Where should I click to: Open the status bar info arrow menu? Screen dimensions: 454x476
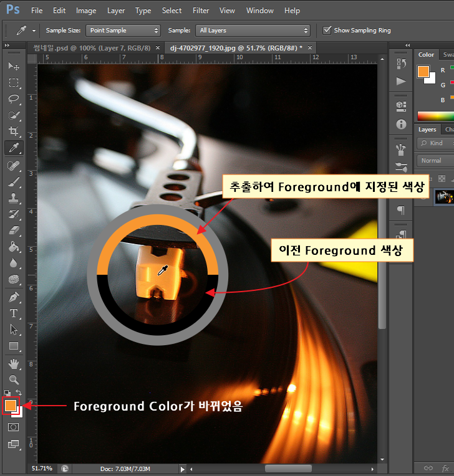[182, 469]
